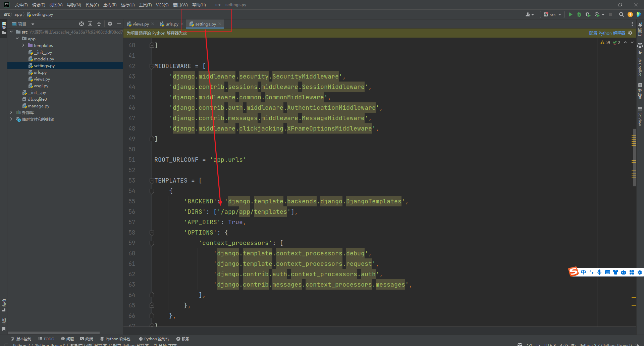Image resolution: width=644 pixels, height=346 pixels.
Task: Click Sogou voice input microphone
Action: pyautogui.click(x=599, y=272)
